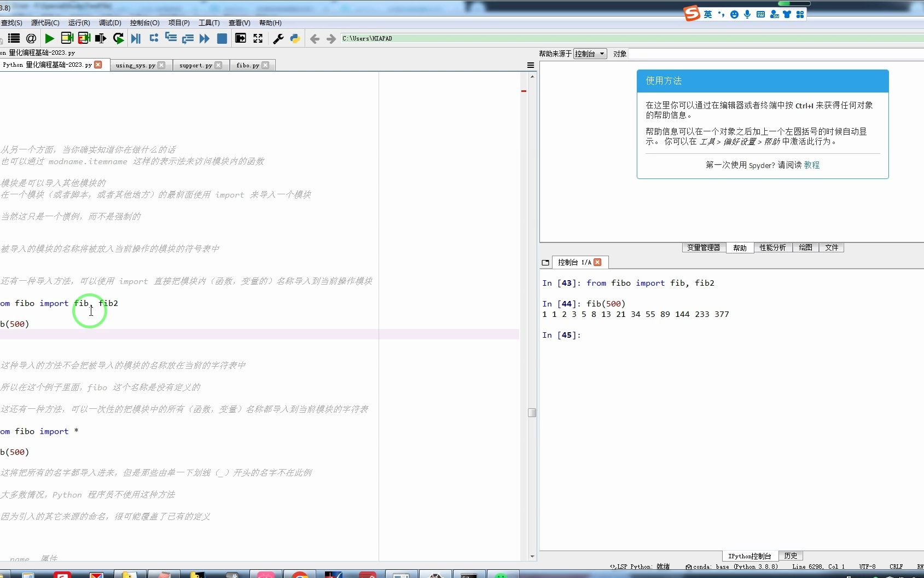Open the 查看(V) menu
Viewport: 924px width, 578px height.
tap(239, 23)
